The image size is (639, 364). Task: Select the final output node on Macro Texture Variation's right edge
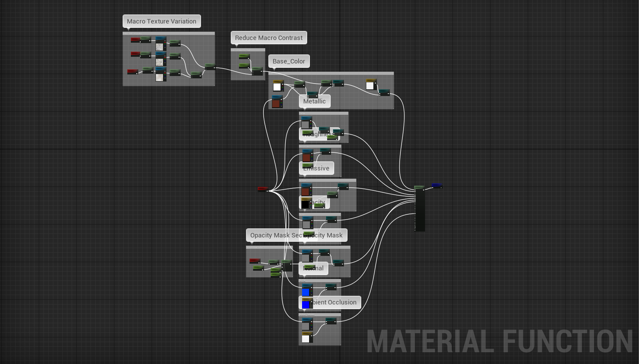point(210,66)
